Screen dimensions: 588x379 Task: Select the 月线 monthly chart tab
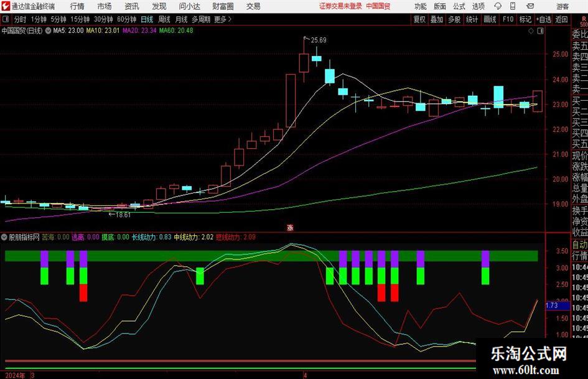click(x=182, y=19)
